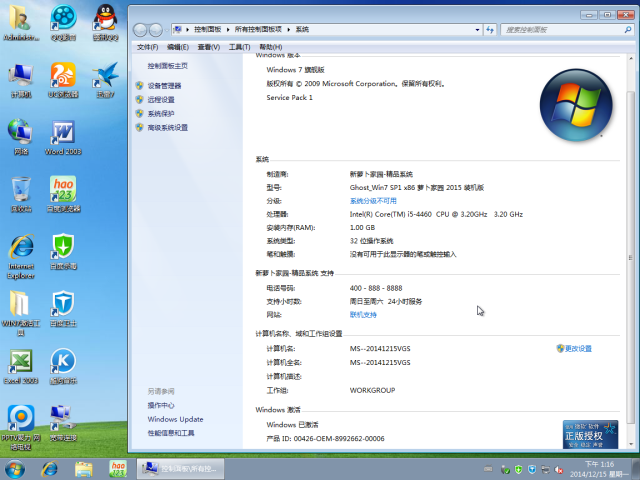Click the search magnifier icon
The image size is (640, 480).
[x=628, y=29]
